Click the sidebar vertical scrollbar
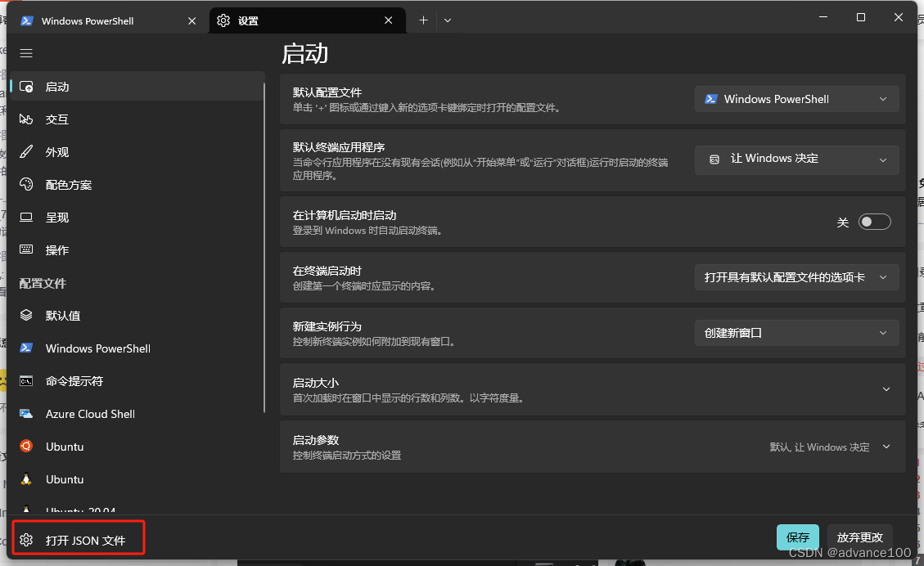Image resolution: width=924 pixels, height=566 pixels. pyautogui.click(x=264, y=247)
